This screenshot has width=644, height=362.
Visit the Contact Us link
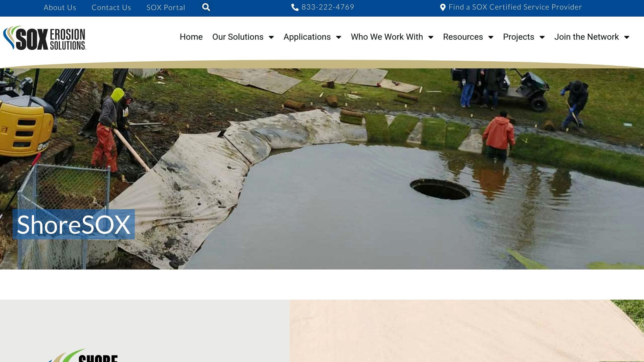coord(111,8)
